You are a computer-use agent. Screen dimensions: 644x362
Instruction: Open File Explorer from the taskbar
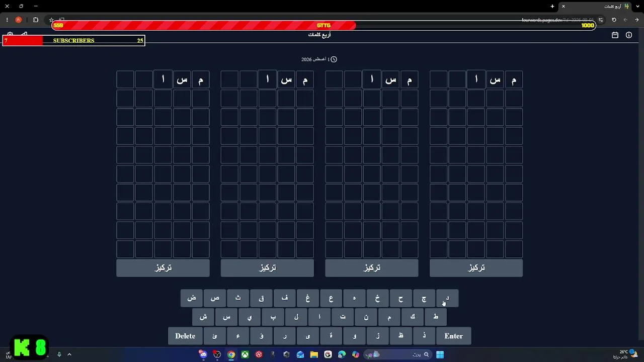coord(314,354)
